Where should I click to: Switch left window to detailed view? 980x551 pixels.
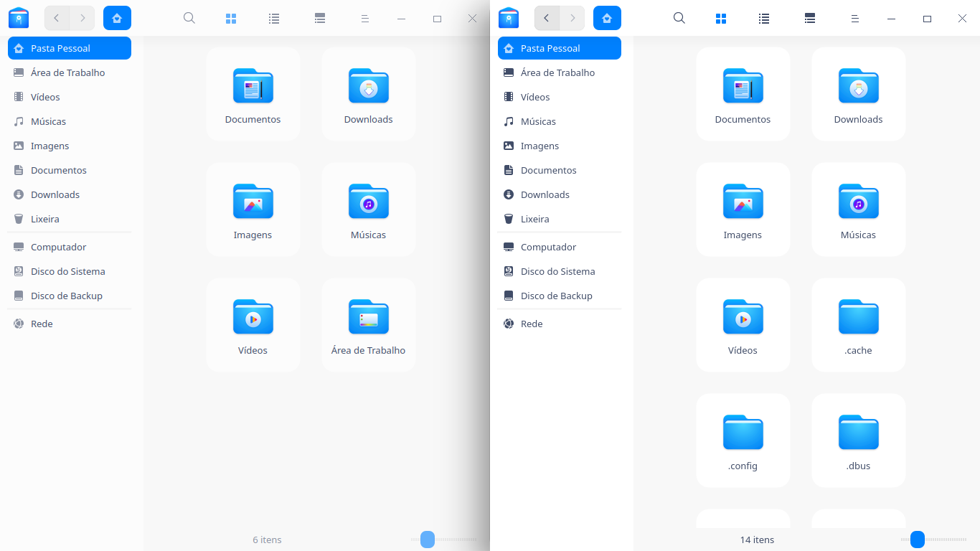(320, 19)
